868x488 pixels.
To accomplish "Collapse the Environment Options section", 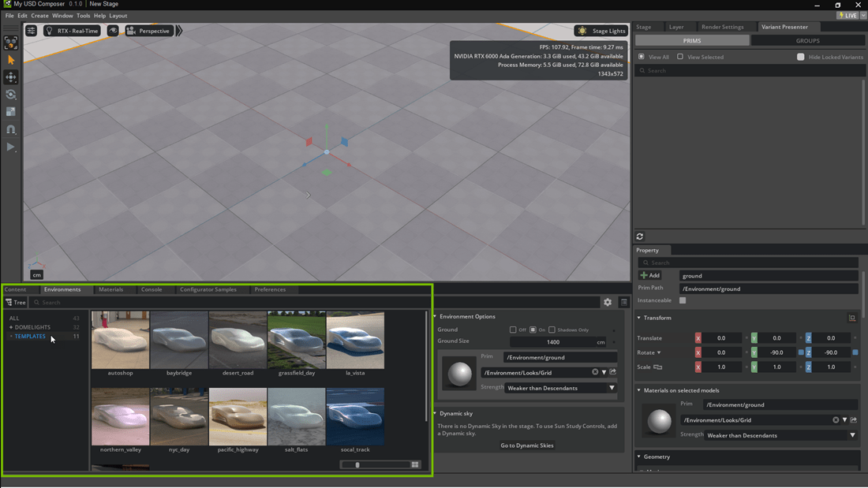I will point(435,316).
